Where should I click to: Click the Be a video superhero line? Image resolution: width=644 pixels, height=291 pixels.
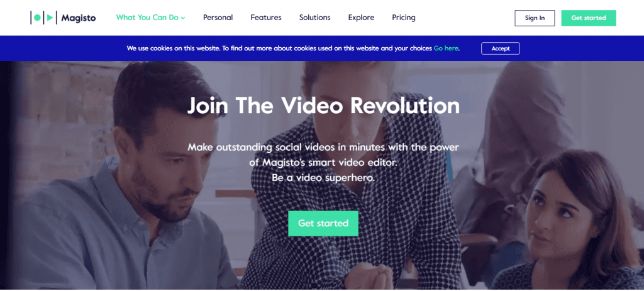323,178
